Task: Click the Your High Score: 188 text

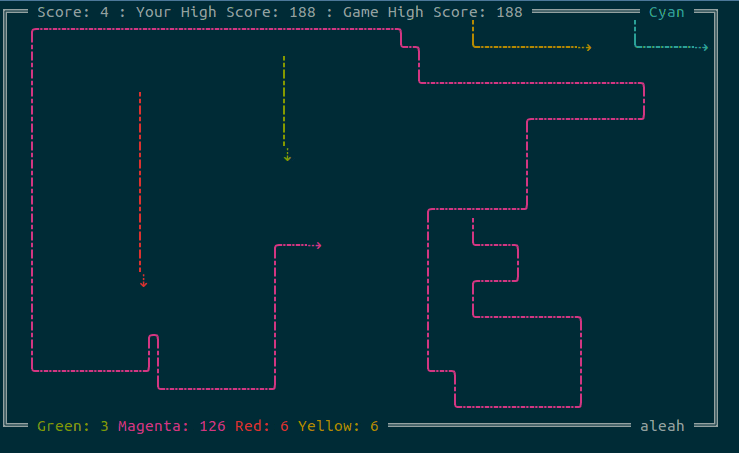Action: click(226, 12)
